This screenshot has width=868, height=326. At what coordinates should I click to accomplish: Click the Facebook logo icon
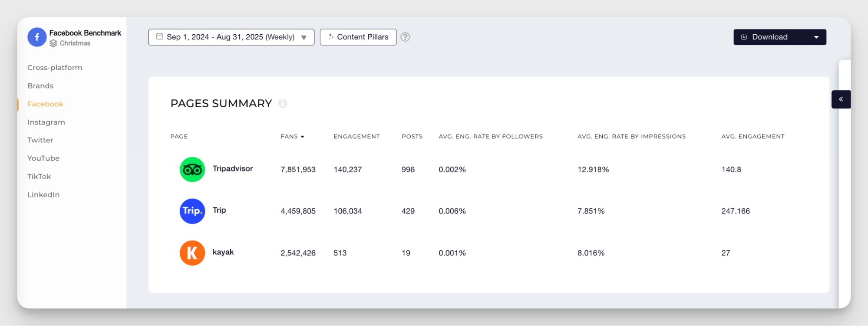37,37
